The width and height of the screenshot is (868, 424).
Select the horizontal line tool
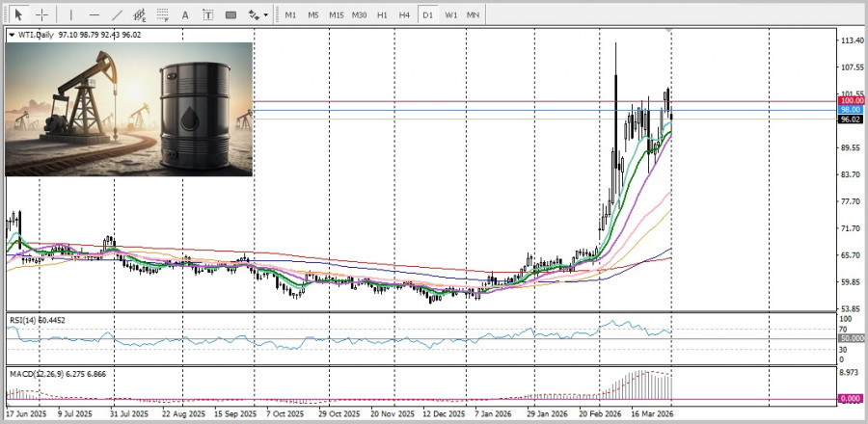pos(94,15)
